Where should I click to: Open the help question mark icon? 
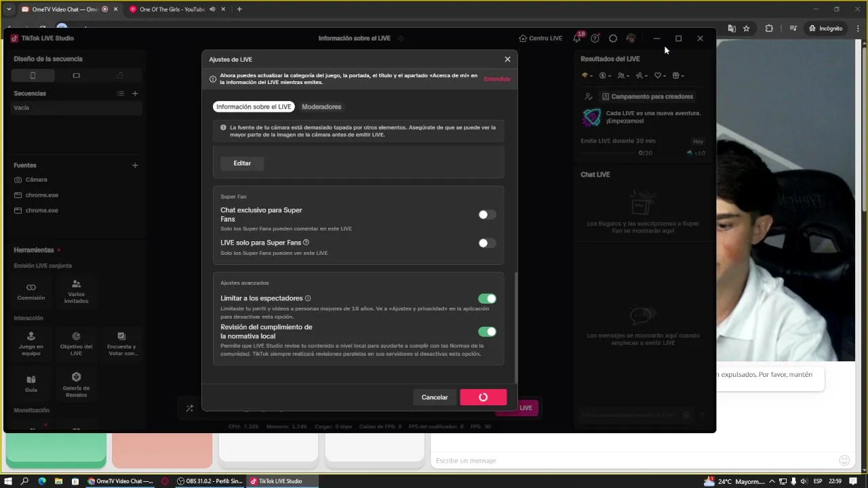[x=595, y=38]
